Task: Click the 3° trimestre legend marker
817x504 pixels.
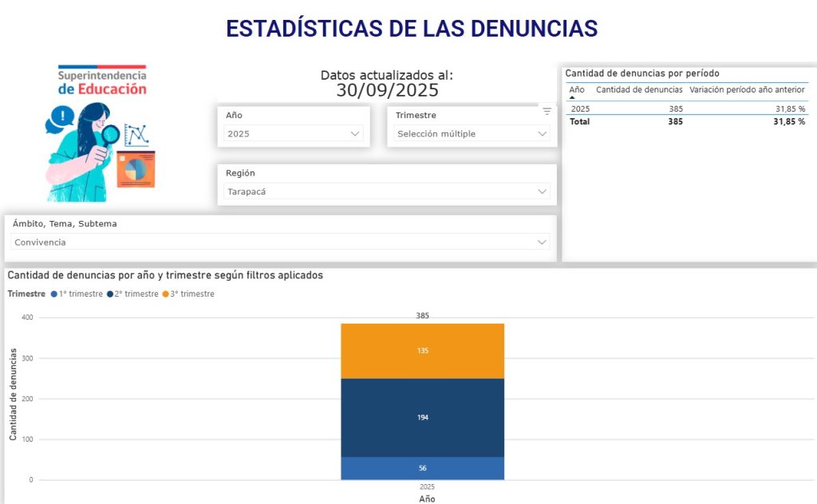Action: [x=165, y=294]
